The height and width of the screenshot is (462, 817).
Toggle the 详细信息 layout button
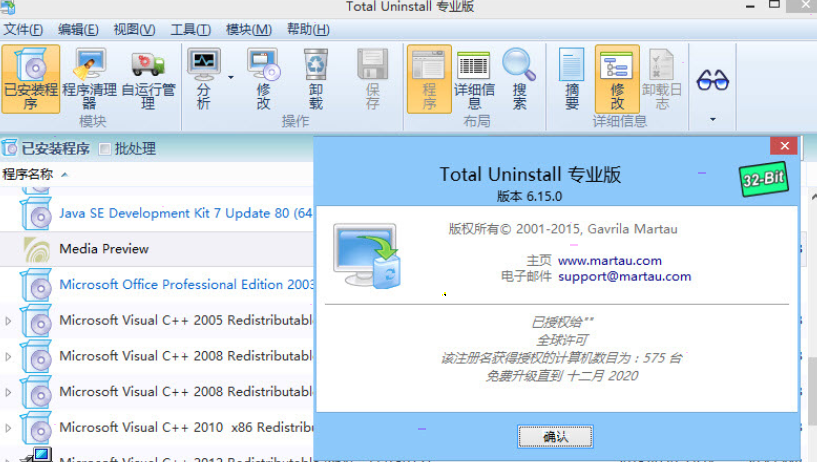click(x=474, y=79)
